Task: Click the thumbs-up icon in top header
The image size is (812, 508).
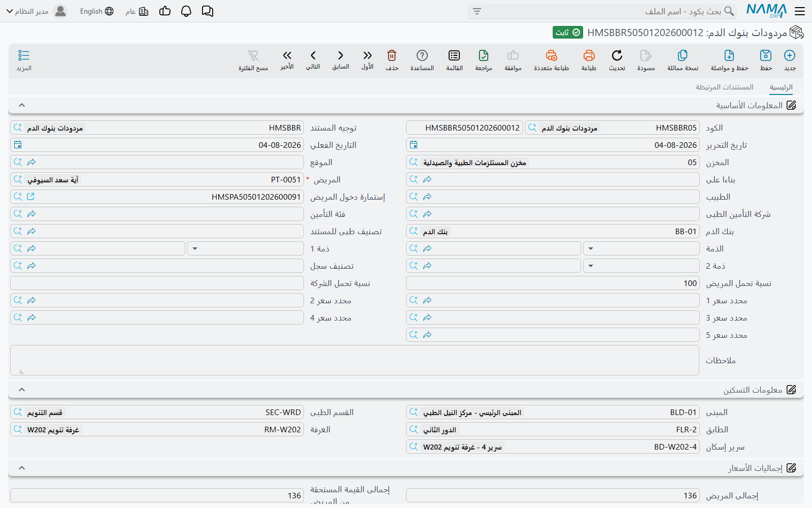Action: [165, 11]
